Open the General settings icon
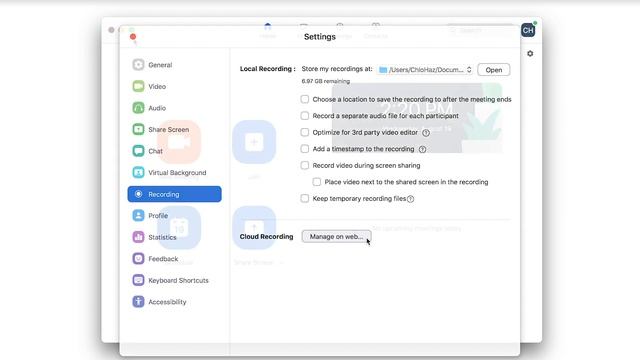This screenshot has height=360, width=640. pos(138,64)
